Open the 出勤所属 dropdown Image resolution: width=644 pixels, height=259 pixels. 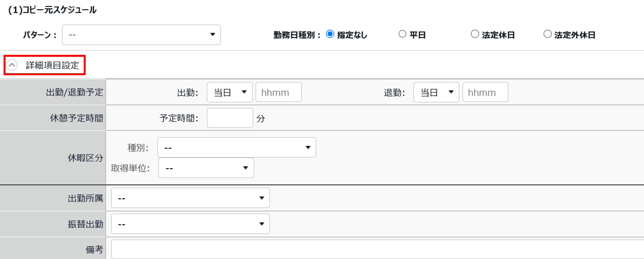(190, 198)
